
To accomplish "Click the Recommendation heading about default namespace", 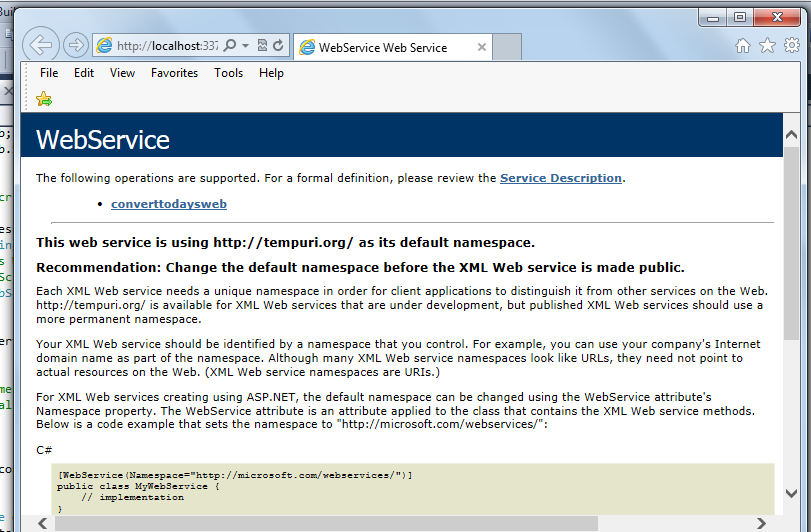I will 360,267.
